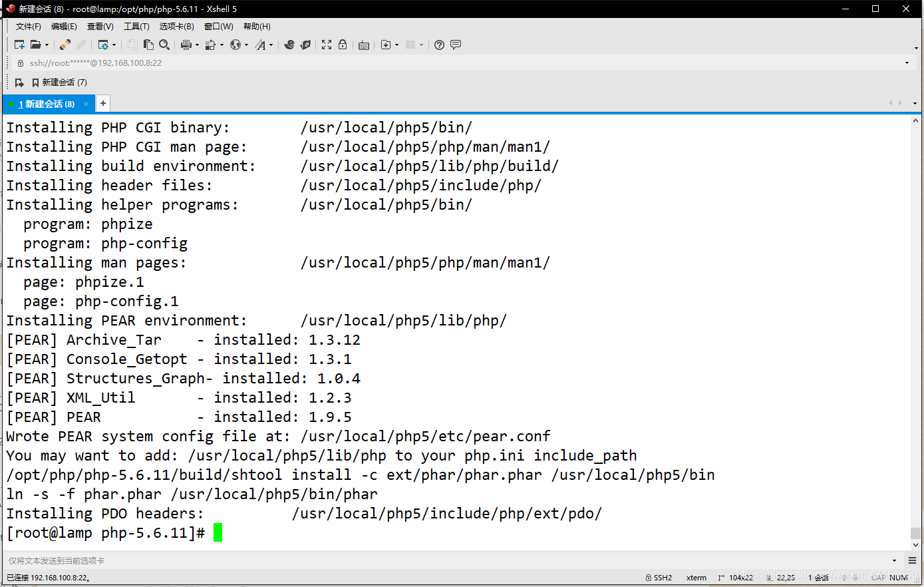This screenshot has width=924, height=587.
Task: Click the 'Wrote PEAR system config' line
Action: pos(278,436)
